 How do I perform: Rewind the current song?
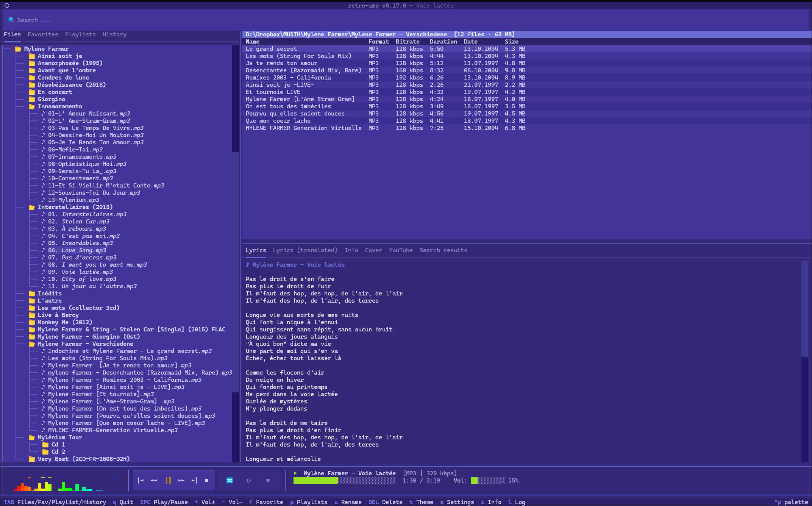coord(154,480)
